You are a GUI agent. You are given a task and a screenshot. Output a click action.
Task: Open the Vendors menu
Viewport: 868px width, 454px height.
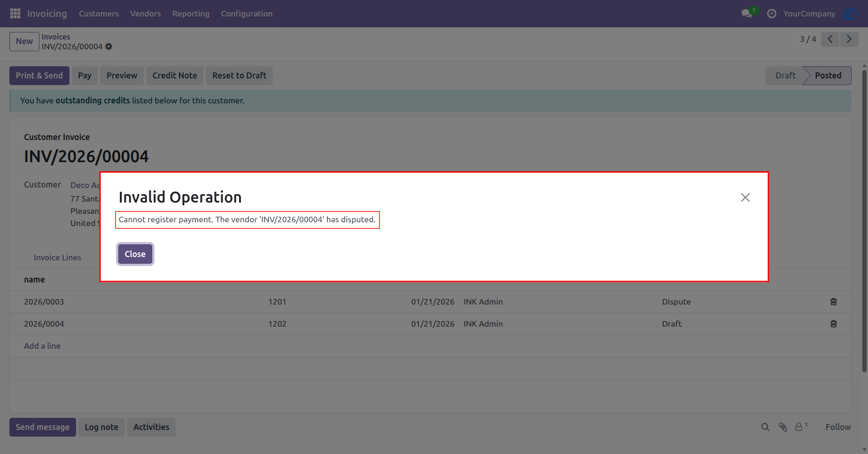click(x=145, y=14)
